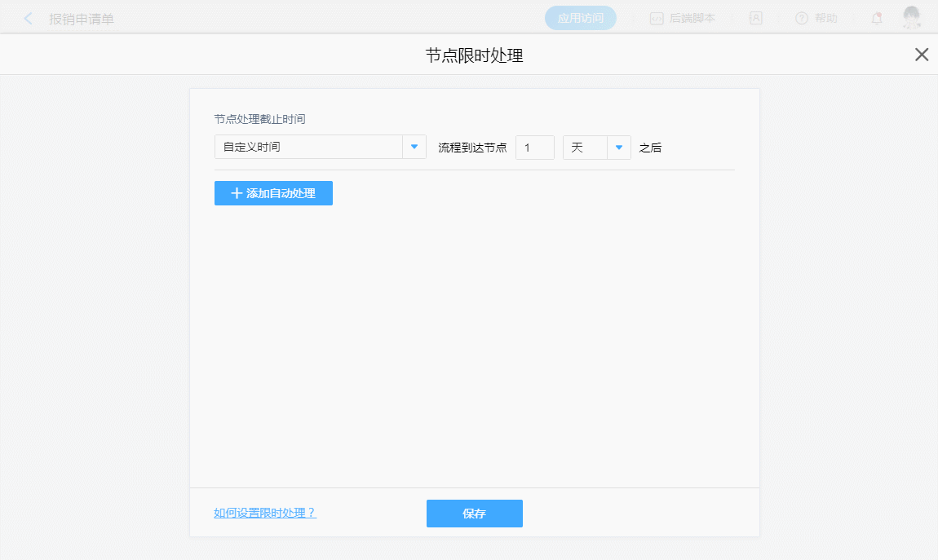Viewport: 938px width, 560px height.
Task: Open the 天 time unit selector
Action: tap(585, 148)
